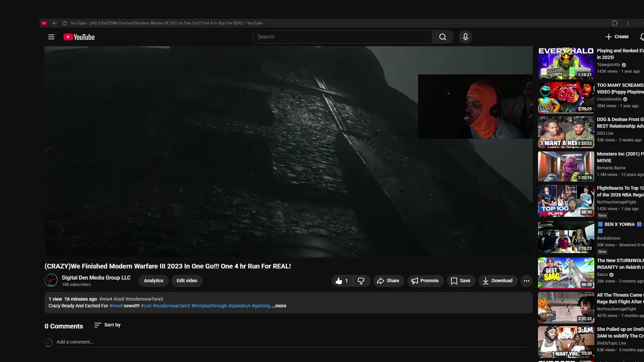Focus the YouTube search field
Viewport: 644px width, 362px height.
(342, 37)
